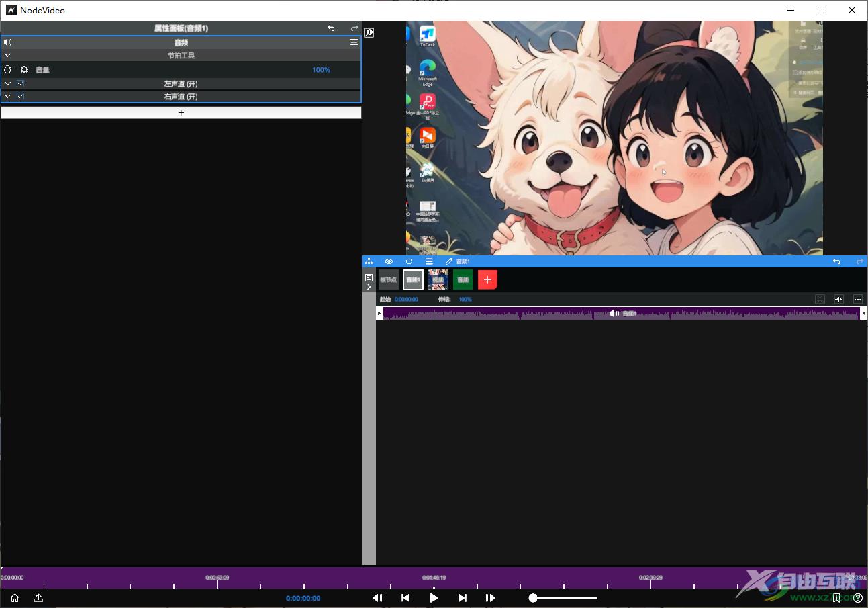This screenshot has width=868, height=608.
Task: Step forward one frame
Action: click(491, 598)
